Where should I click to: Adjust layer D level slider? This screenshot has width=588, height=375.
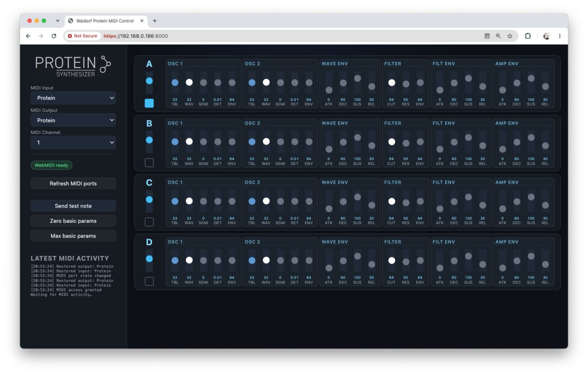149,260
